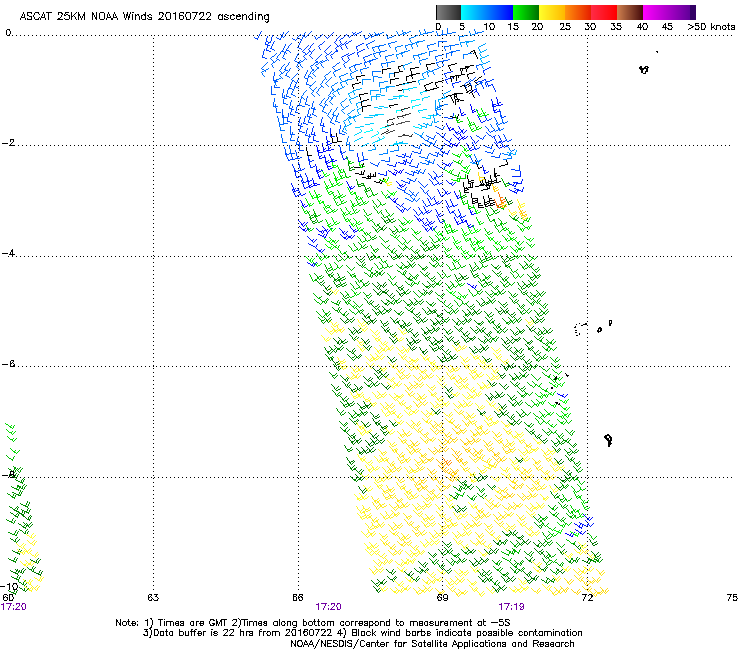Click the note line '3)Data buffer is 22 hrs'
Screen dimensions: 740x650
point(362,633)
